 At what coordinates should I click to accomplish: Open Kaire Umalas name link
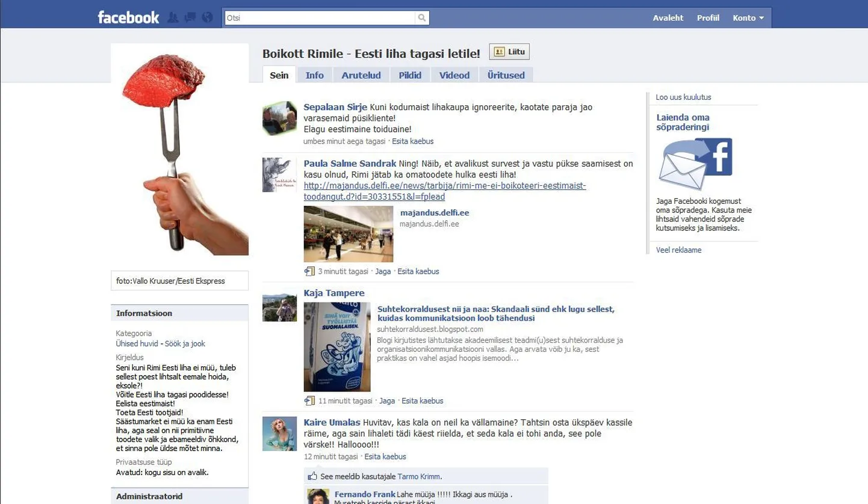point(332,423)
